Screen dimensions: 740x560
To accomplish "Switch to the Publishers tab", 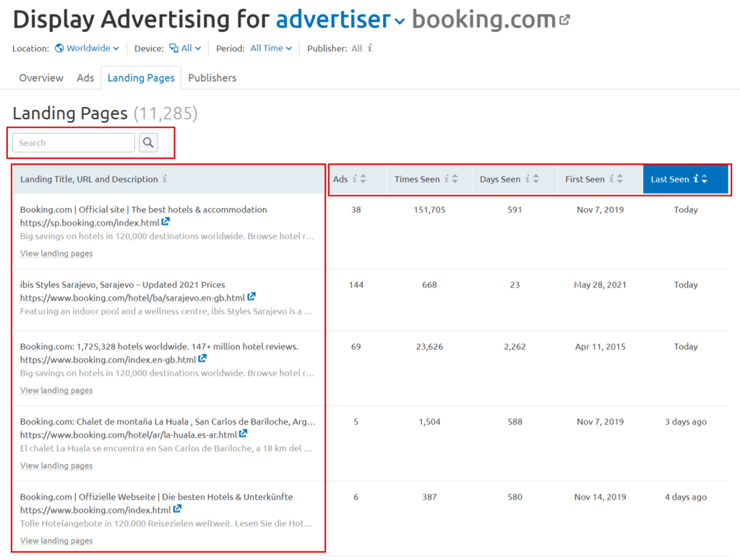I will point(212,78).
